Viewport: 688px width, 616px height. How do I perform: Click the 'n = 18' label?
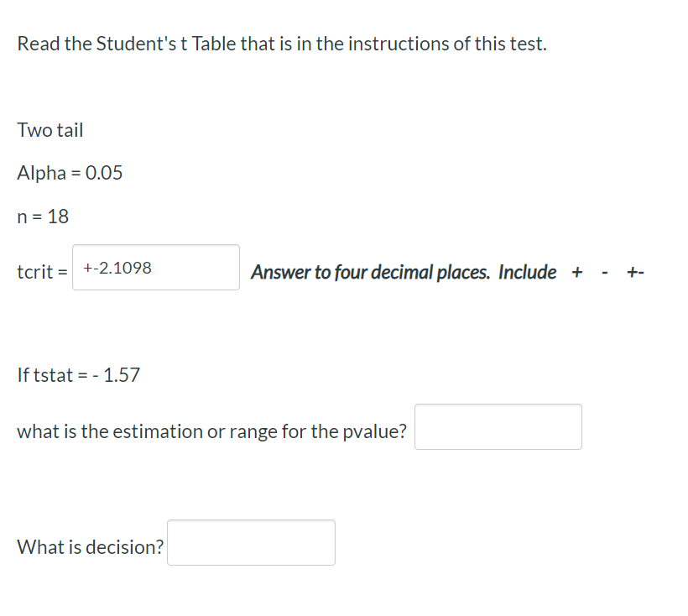tap(44, 216)
